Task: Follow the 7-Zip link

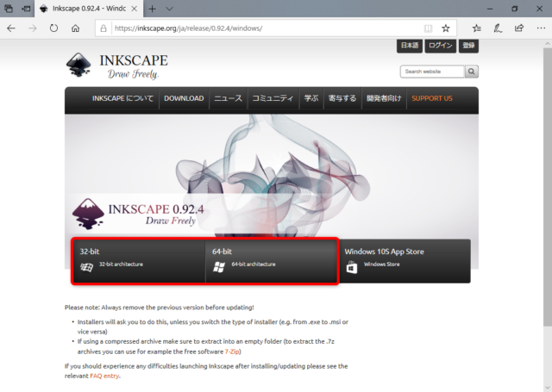Action: point(232,352)
